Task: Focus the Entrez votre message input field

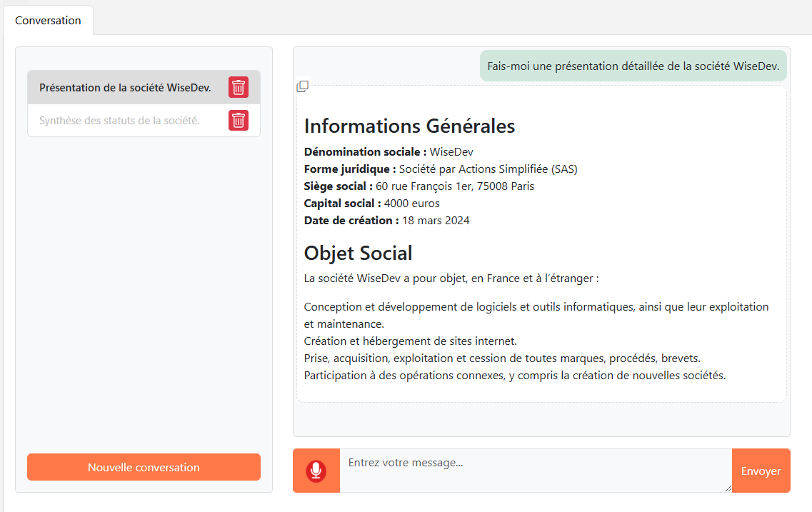Action: pos(535,470)
